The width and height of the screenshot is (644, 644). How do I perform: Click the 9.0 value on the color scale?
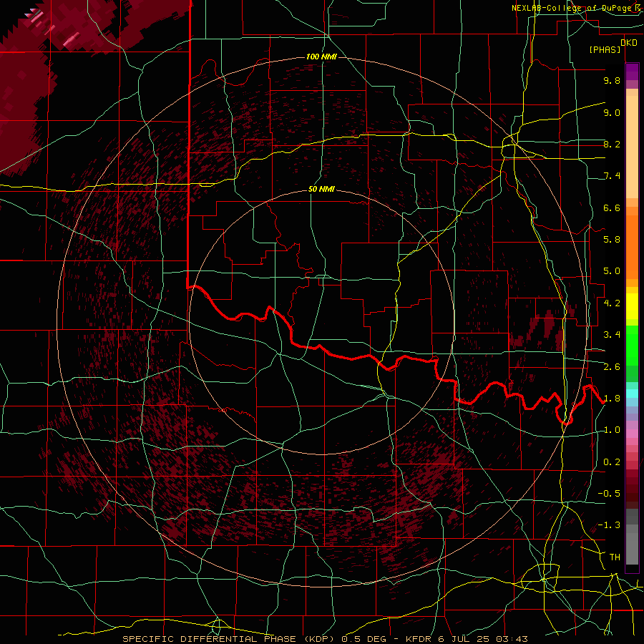[612, 112]
